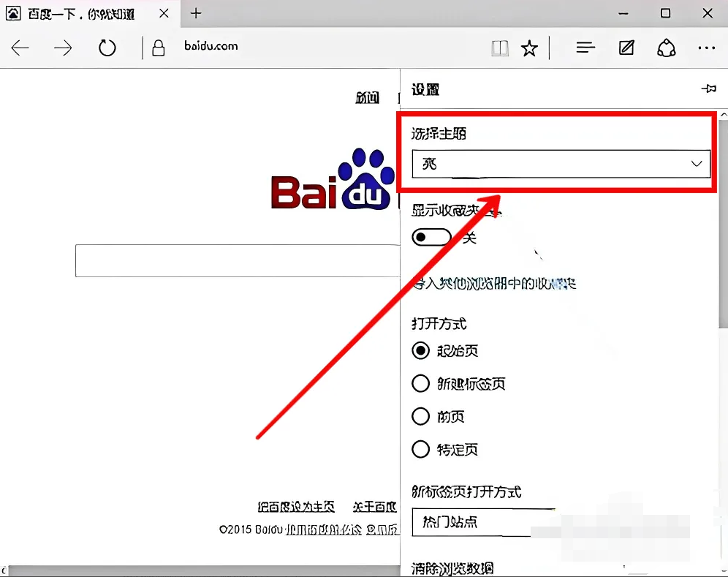
Task: Open the 热门站点 new tab dropdown
Action: click(484, 522)
